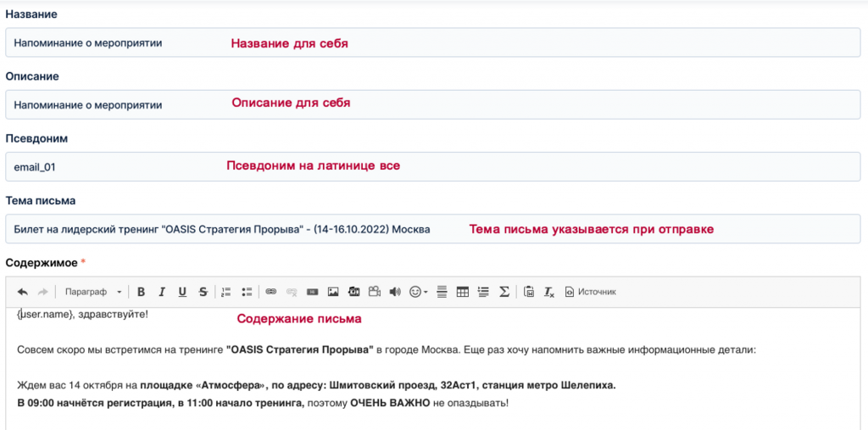Toggle underline formatting
The width and height of the screenshot is (868, 430).
tap(182, 292)
